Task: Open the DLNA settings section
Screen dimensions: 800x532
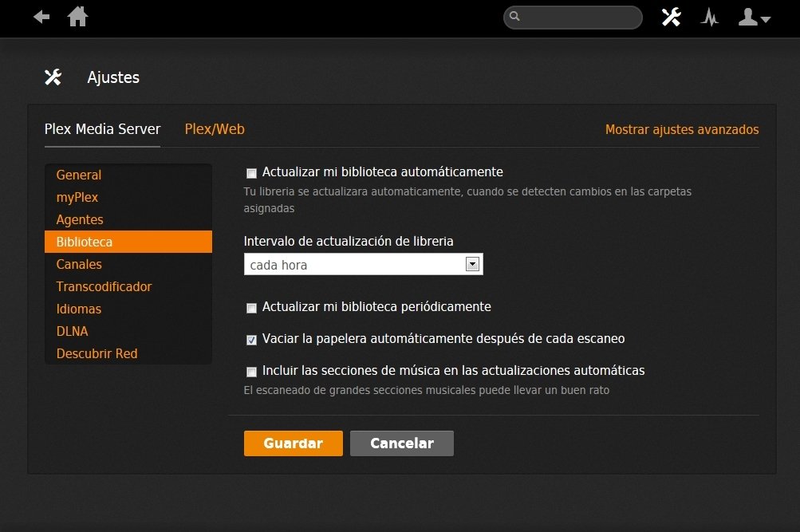Action: [x=128, y=332]
